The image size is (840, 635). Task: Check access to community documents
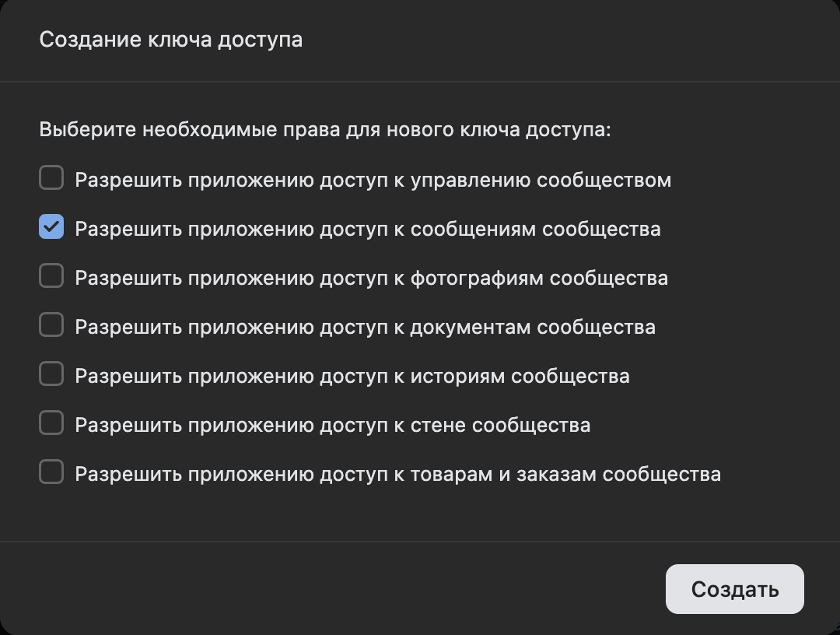[51, 325]
